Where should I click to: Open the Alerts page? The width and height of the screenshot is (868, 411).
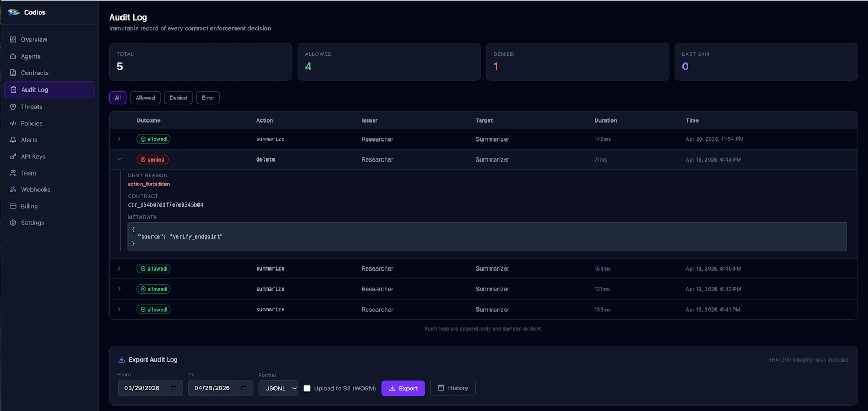pyautogui.click(x=49, y=140)
